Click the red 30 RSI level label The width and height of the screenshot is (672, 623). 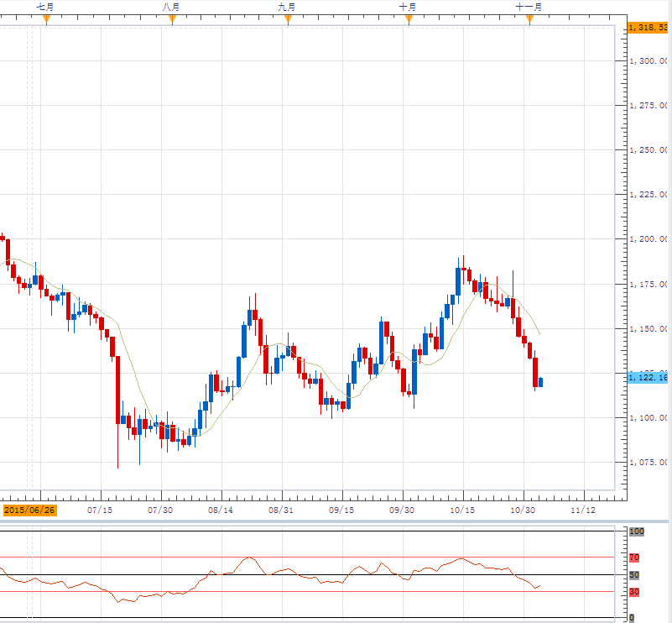coord(635,592)
